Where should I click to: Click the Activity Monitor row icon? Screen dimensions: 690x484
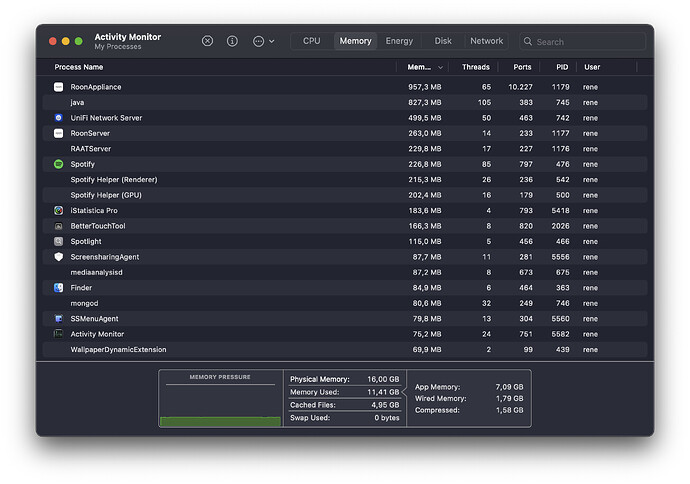59,334
